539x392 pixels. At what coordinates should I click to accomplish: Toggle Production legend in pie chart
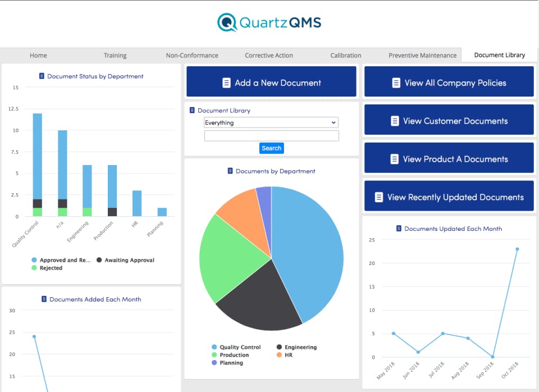click(x=230, y=355)
